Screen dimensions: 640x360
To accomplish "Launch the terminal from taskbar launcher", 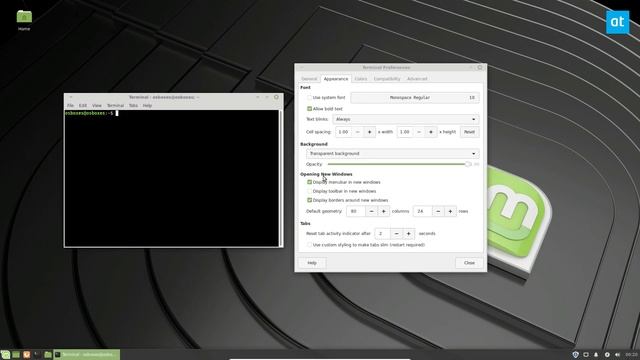I will 37,355.
